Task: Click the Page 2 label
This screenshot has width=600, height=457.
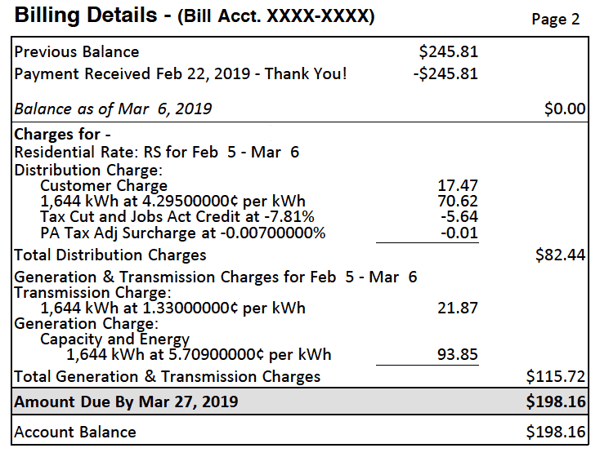Action: 558,20
